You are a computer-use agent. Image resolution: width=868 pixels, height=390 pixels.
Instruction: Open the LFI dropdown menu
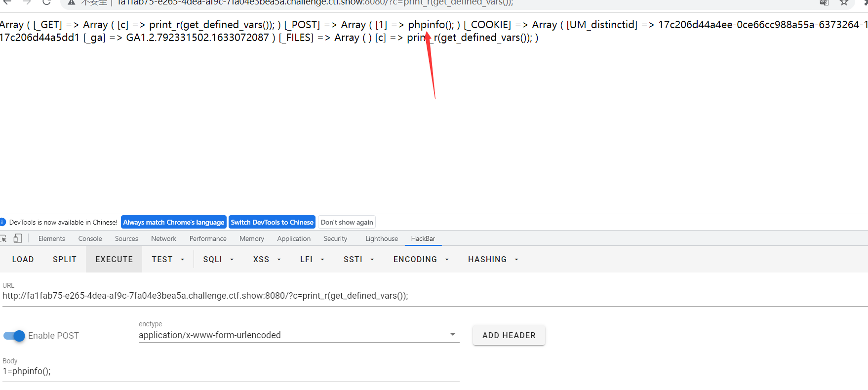(x=312, y=259)
